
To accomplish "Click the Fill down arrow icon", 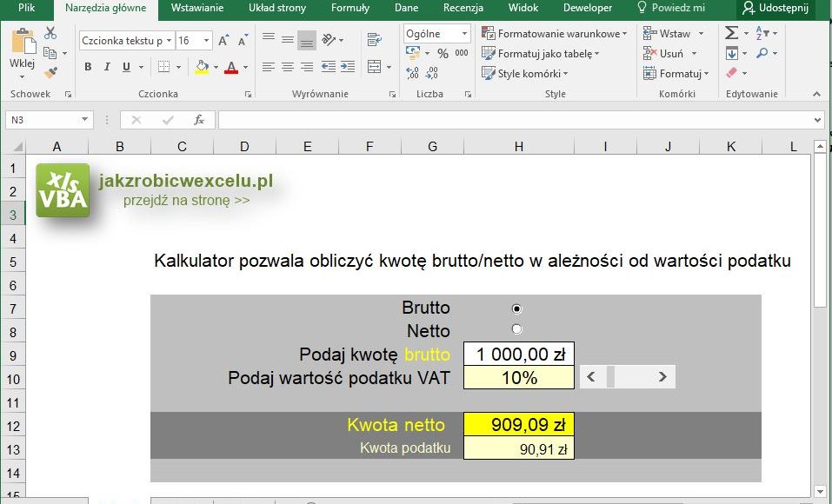I will tap(732, 54).
